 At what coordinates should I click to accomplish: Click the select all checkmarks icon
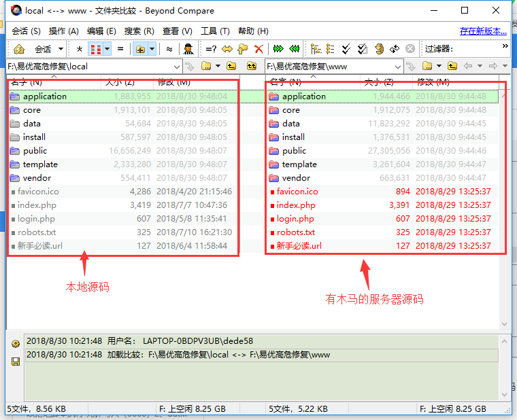tap(346, 49)
